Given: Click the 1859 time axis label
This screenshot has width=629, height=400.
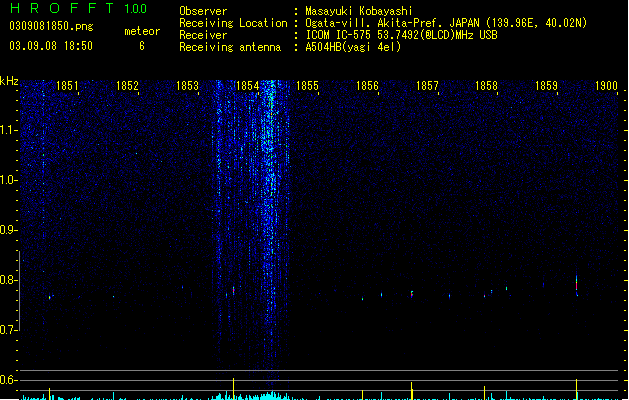Looking at the screenshot, I should [546, 86].
